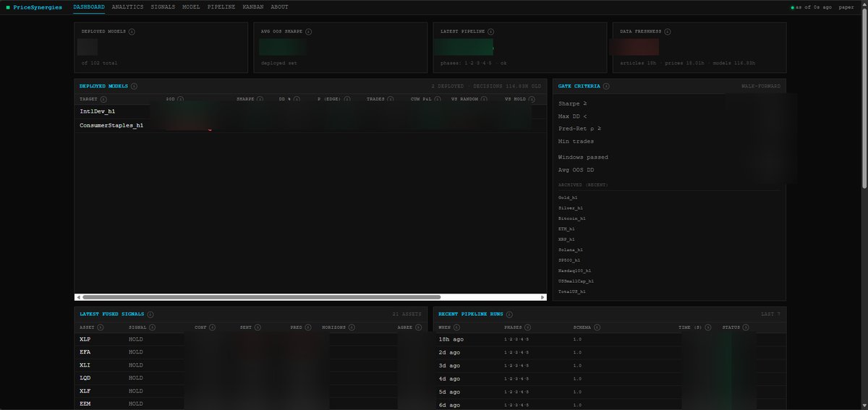
Task: Click info icon next to SOD column
Action: [180, 99]
